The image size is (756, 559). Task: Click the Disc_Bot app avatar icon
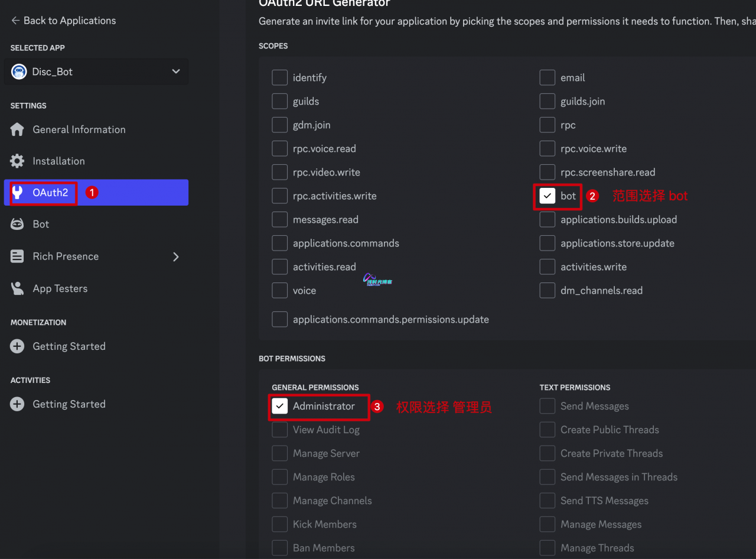click(x=19, y=71)
